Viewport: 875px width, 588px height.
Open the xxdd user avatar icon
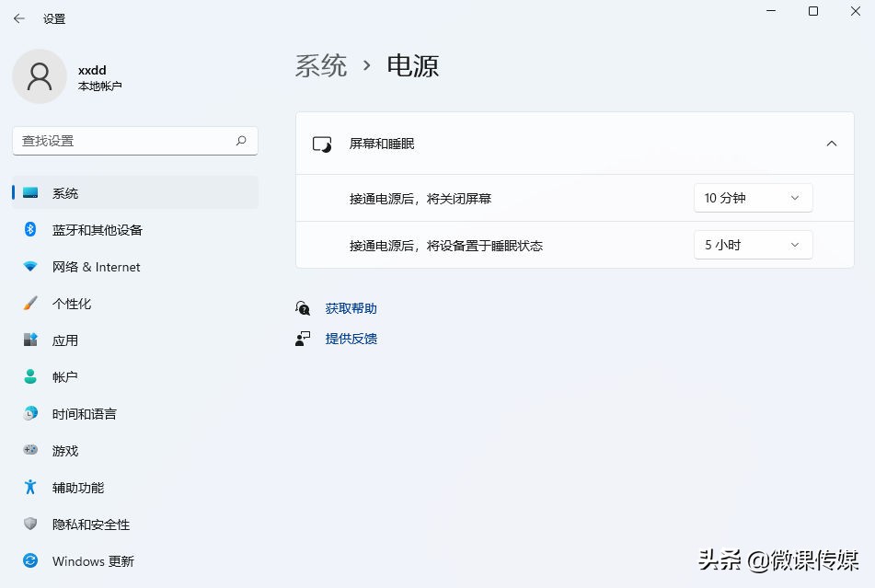point(40,76)
